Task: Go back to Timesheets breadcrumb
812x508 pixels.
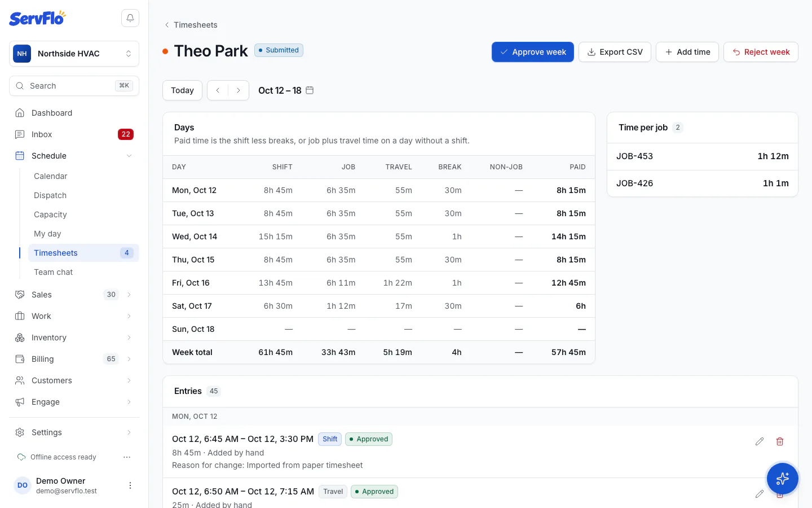Action: click(x=191, y=25)
